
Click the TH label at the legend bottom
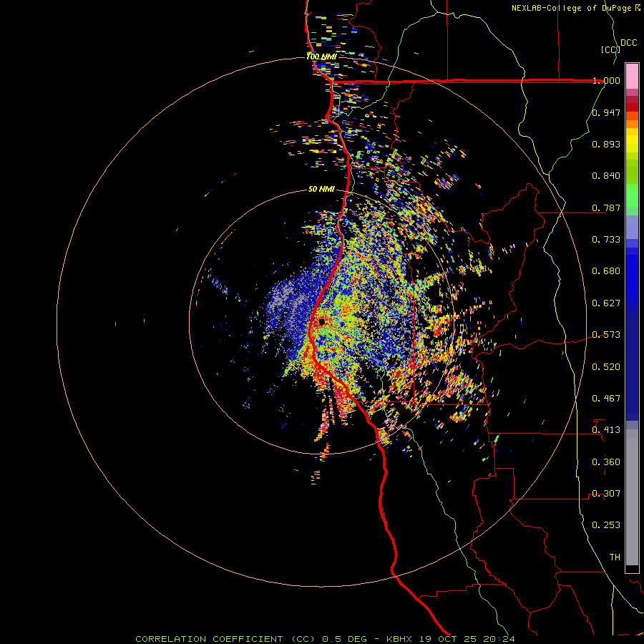pos(615,557)
